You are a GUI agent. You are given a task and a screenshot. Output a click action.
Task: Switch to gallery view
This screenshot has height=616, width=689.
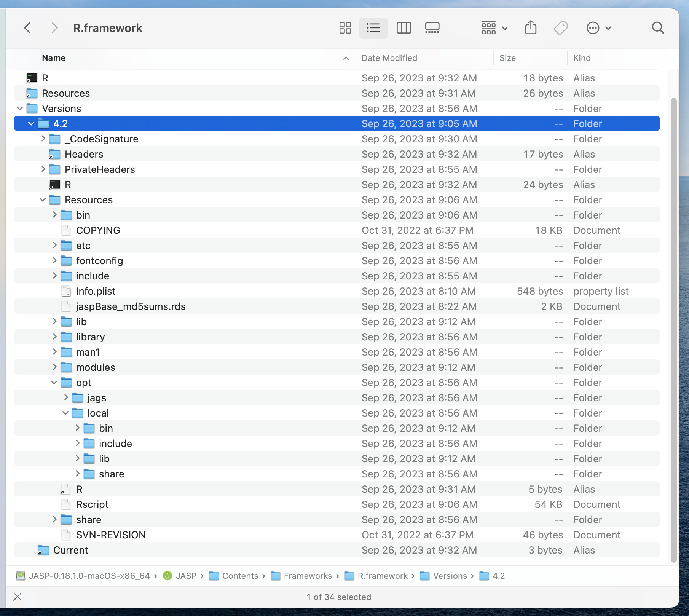coord(432,27)
